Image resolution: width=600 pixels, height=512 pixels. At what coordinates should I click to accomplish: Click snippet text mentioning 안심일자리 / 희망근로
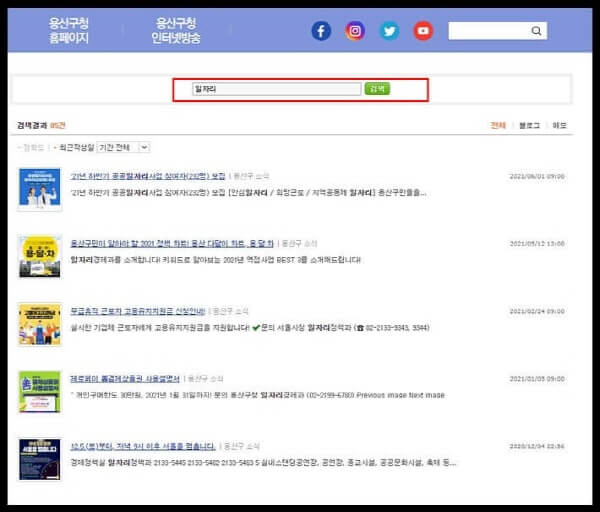point(248,192)
